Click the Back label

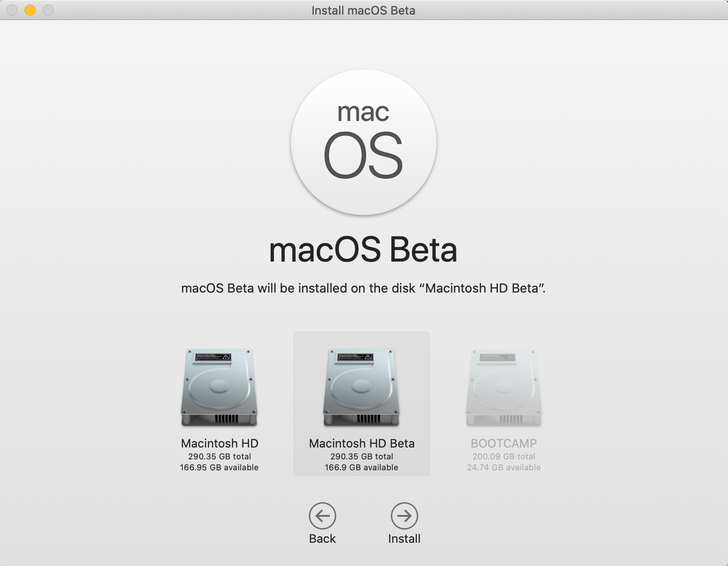click(323, 539)
